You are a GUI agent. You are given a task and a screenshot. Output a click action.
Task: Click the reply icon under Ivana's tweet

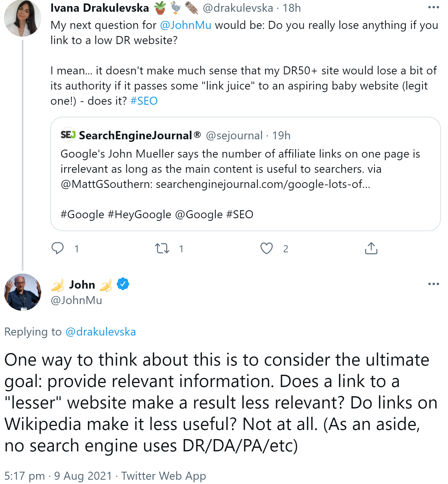pyautogui.click(x=57, y=248)
